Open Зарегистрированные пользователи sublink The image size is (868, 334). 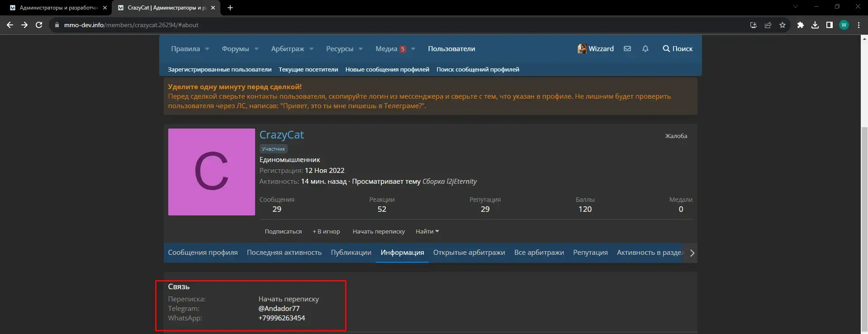[x=219, y=69]
